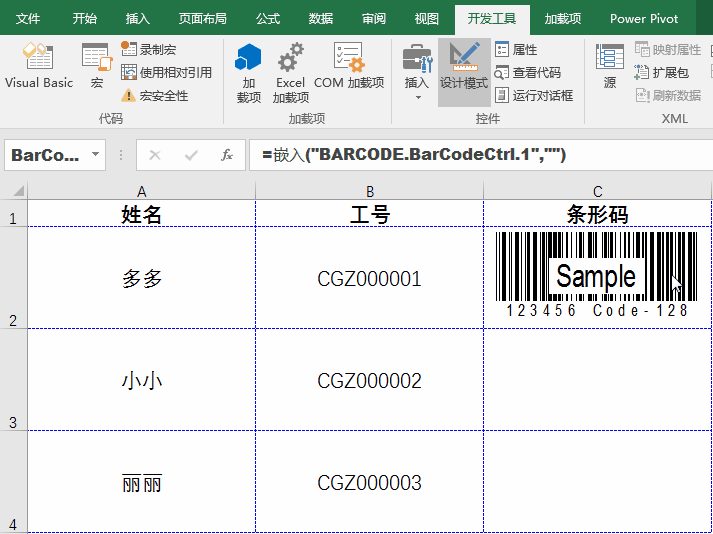Switch to the Power Pivot tab

click(x=644, y=19)
